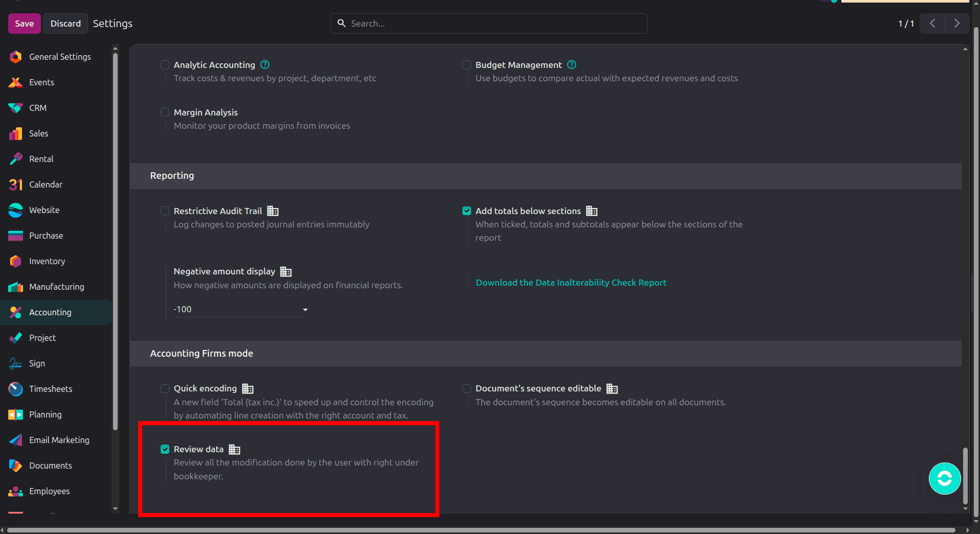Switch to the Accounting settings tab
The height and width of the screenshot is (534, 980).
point(56,312)
